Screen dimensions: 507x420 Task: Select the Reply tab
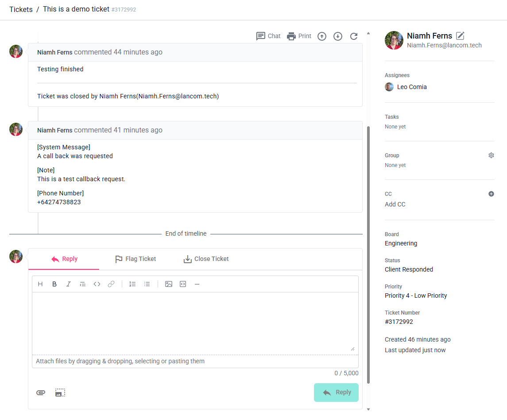click(x=64, y=259)
